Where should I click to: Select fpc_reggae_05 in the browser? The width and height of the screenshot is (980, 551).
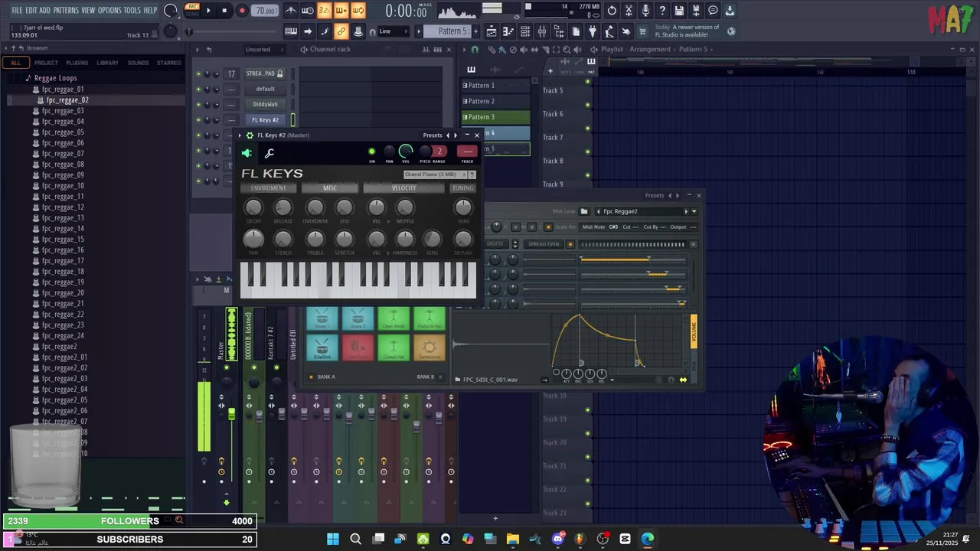[x=63, y=132]
